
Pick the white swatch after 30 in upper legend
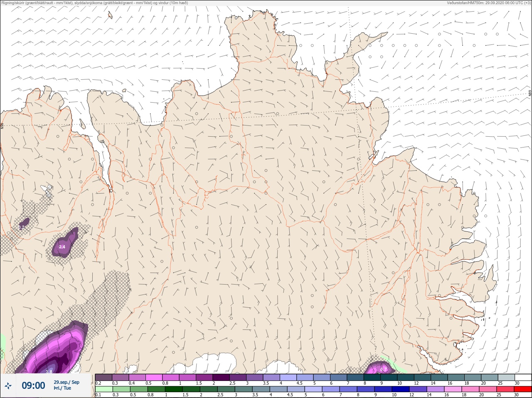pos(523,377)
